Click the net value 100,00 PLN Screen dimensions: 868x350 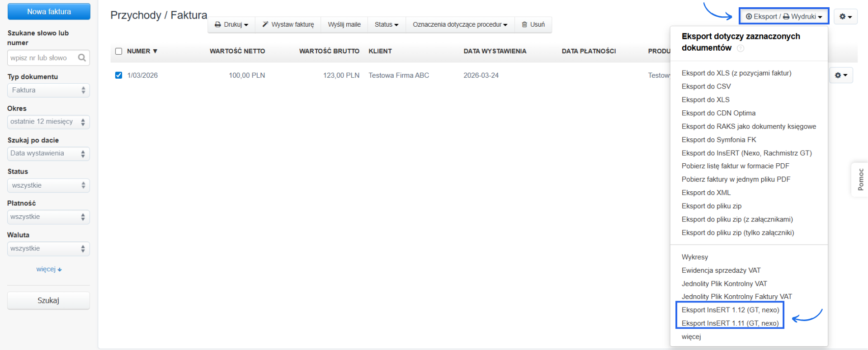tap(247, 76)
